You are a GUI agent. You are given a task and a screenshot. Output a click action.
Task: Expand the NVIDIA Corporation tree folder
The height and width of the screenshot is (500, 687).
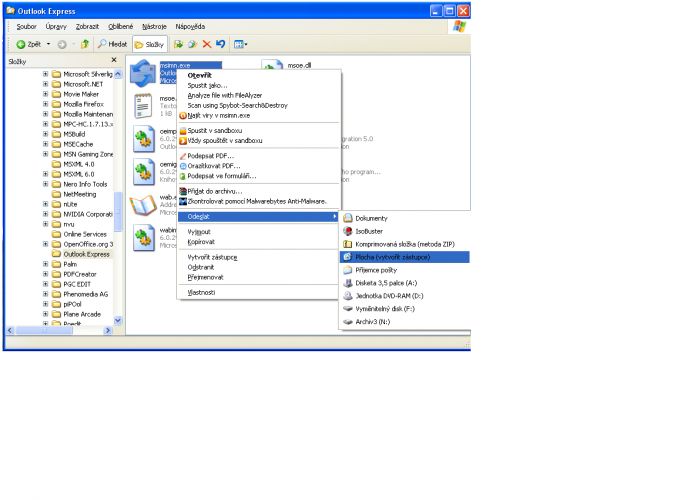click(46, 214)
